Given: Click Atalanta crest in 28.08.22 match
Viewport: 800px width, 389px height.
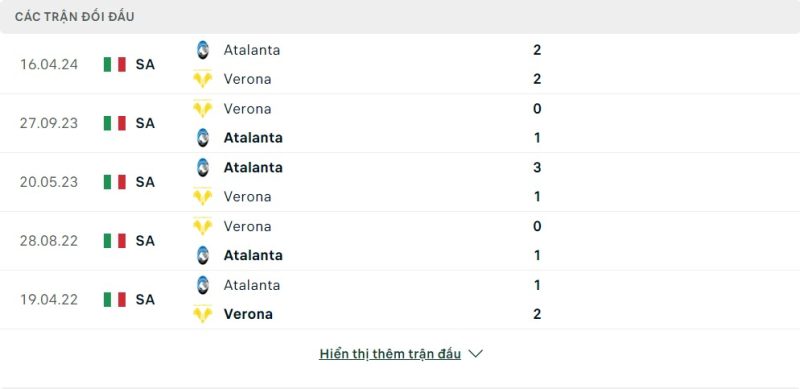Looking at the screenshot, I should tap(203, 255).
